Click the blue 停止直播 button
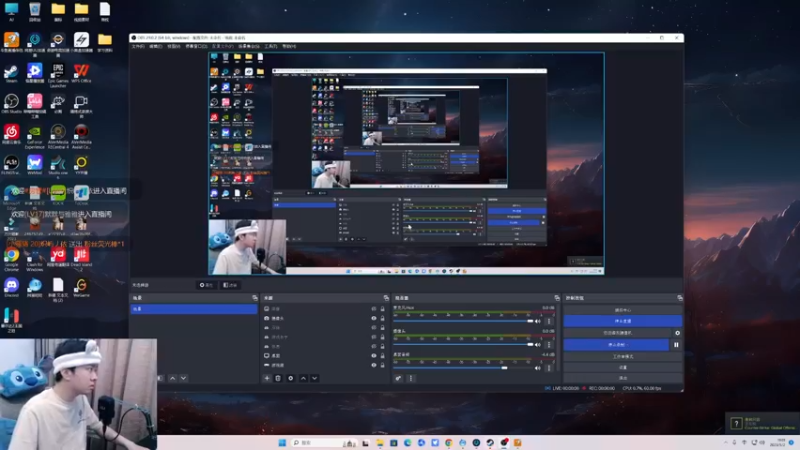Image resolution: width=800 pixels, height=450 pixels. point(623,321)
